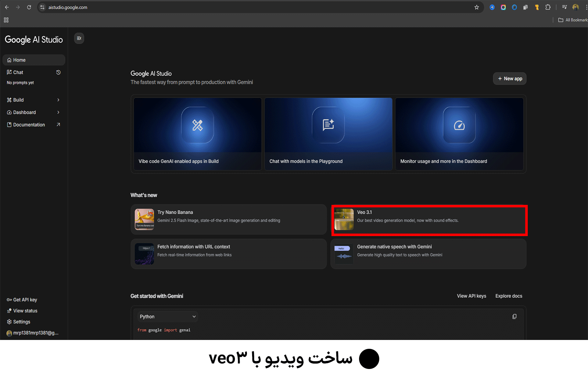Bookmark this page with star icon
Screen dimensions: 588x380
[x=477, y=7]
